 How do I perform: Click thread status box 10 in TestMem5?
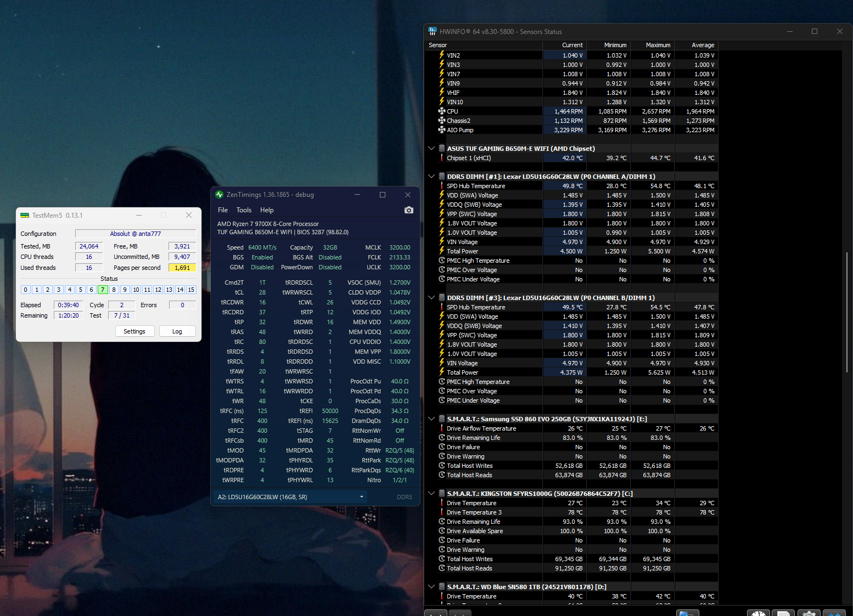coord(136,290)
